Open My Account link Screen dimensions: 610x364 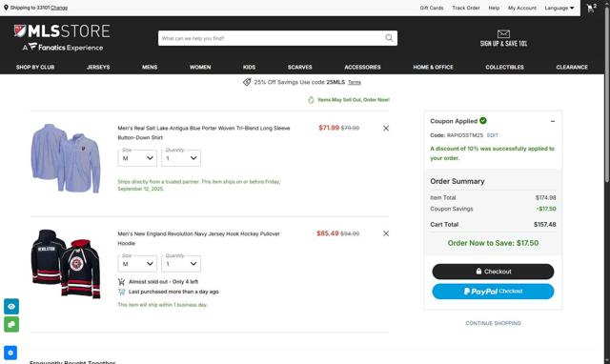click(x=521, y=8)
